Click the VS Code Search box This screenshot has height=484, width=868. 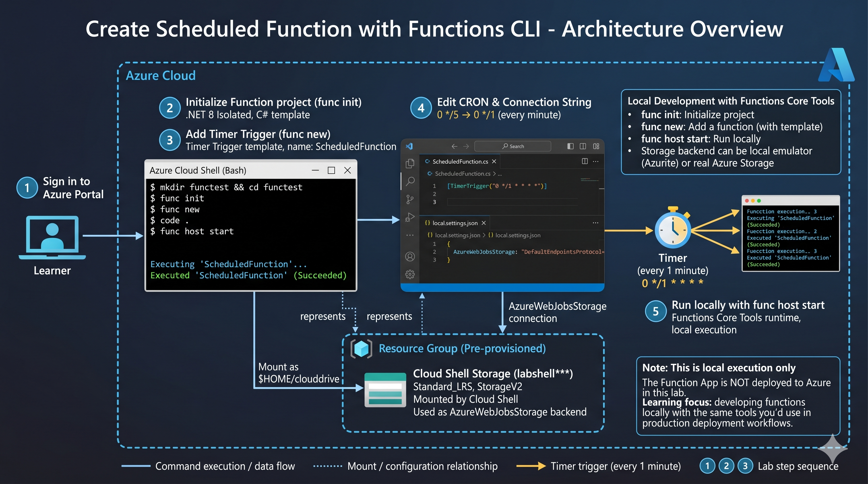(513, 146)
